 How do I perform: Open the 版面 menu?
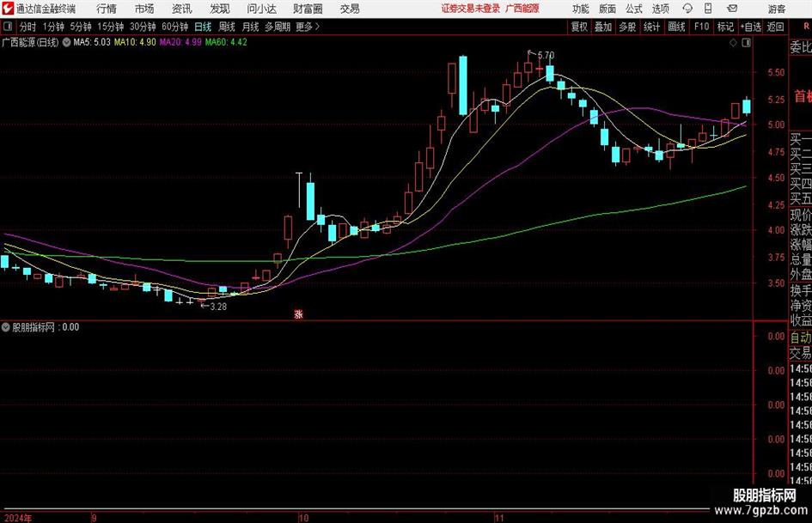[607, 9]
